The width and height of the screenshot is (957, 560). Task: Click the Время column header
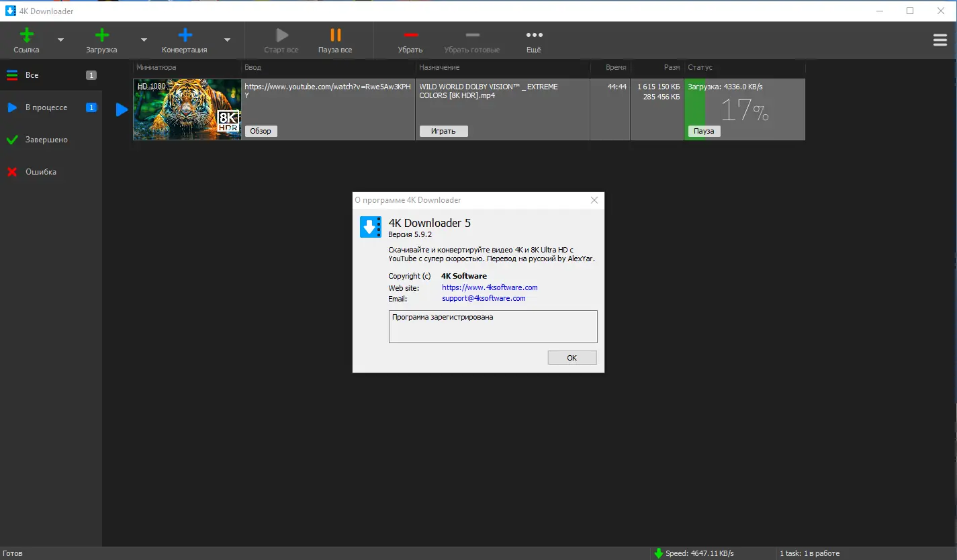pyautogui.click(x=616, y=67)
